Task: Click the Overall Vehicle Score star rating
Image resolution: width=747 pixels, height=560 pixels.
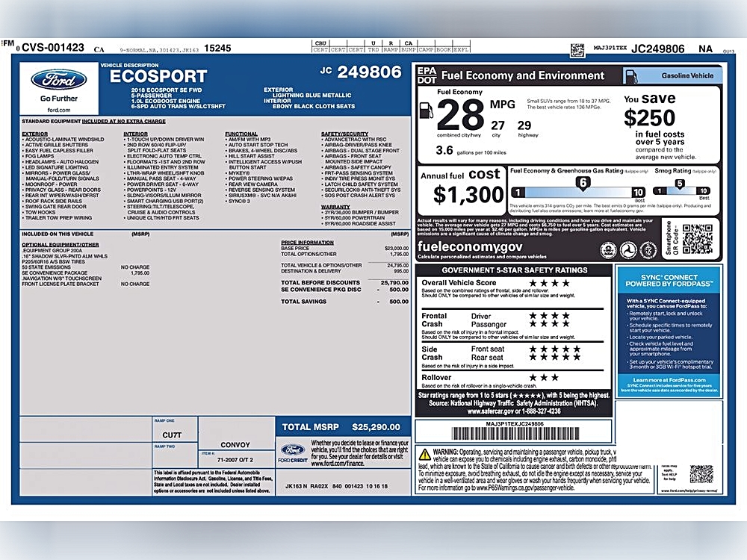Action: pyautogui.click(x=549, y=283)
